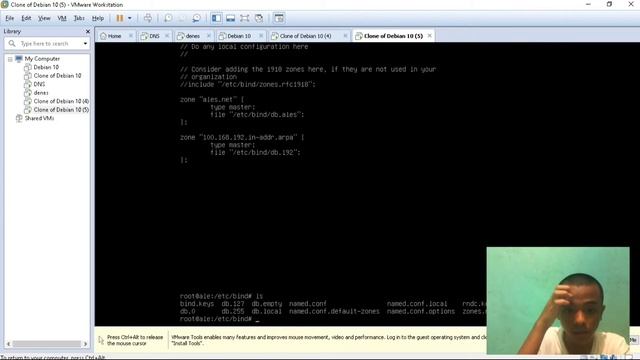Screen dimensions: 640x360
Task: Select denes in the library tree
Action: 41,93
